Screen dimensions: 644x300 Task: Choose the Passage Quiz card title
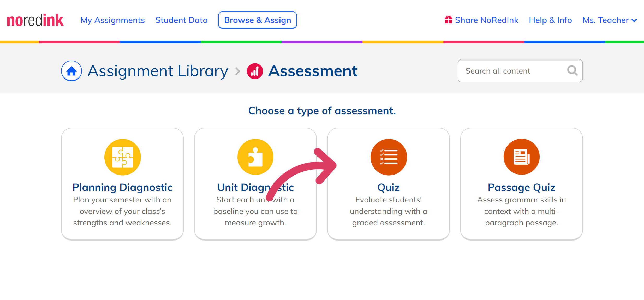point(521,187)
